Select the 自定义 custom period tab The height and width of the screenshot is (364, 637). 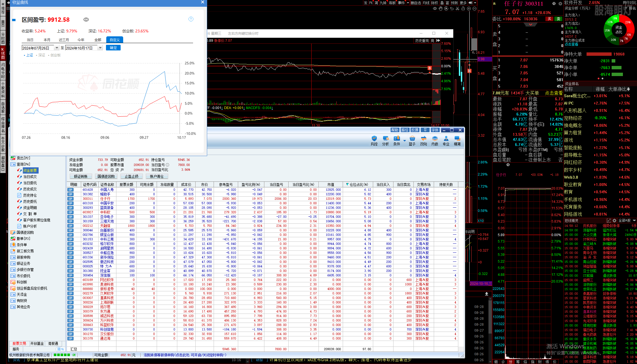point(115,40)
